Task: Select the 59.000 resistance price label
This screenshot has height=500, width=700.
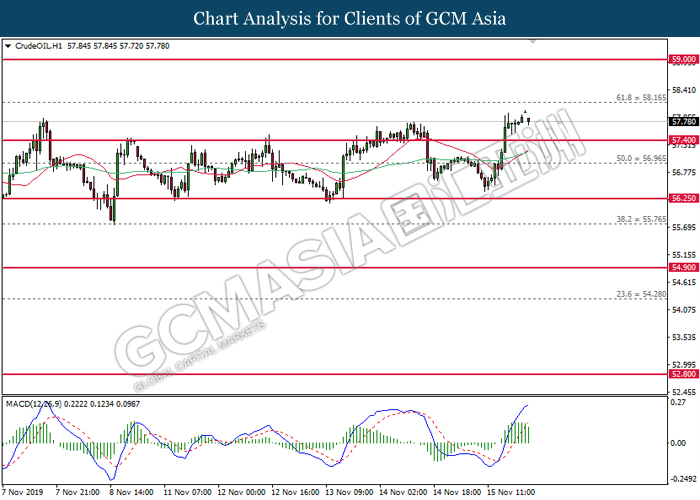Action: [x=683, y=59]
